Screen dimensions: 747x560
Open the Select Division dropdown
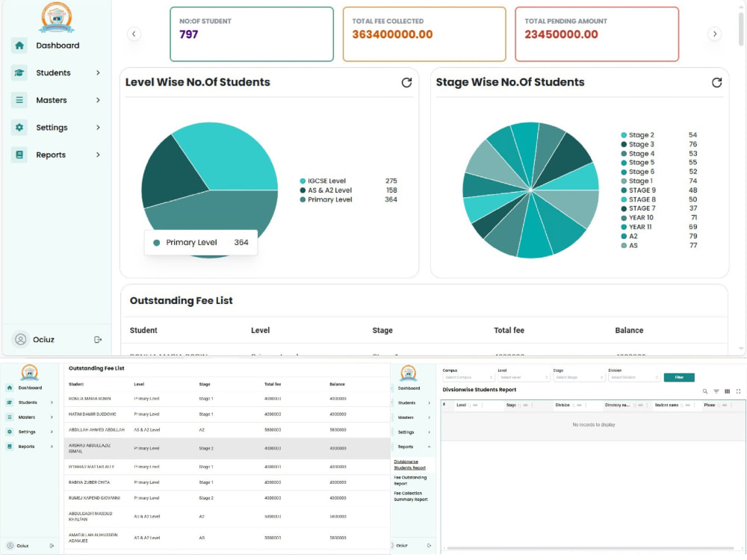634,378
